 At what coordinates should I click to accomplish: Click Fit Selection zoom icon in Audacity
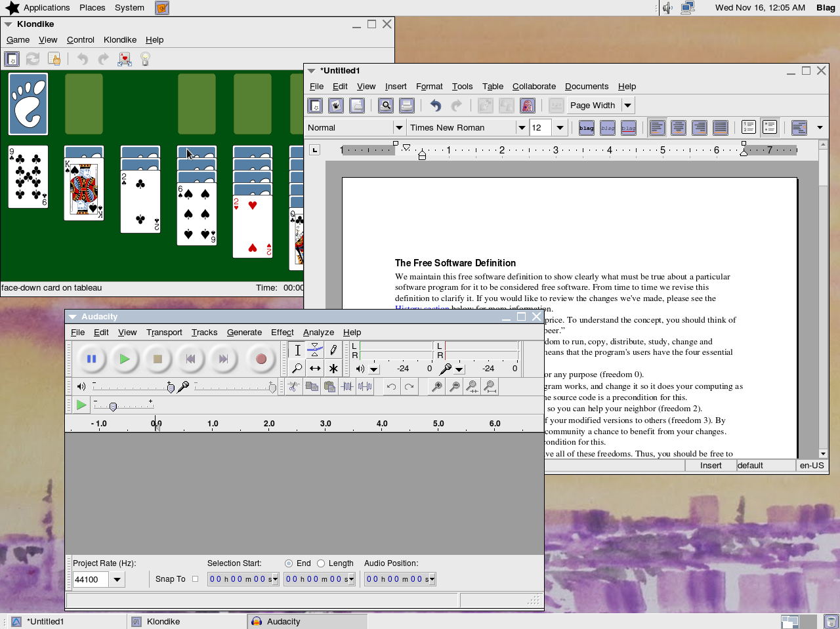472,387
